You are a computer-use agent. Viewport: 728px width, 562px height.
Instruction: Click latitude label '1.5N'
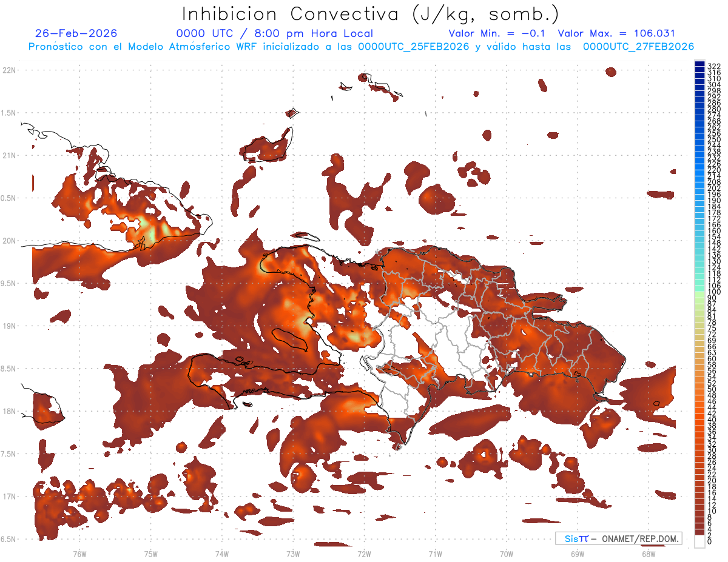pos(9,113)
